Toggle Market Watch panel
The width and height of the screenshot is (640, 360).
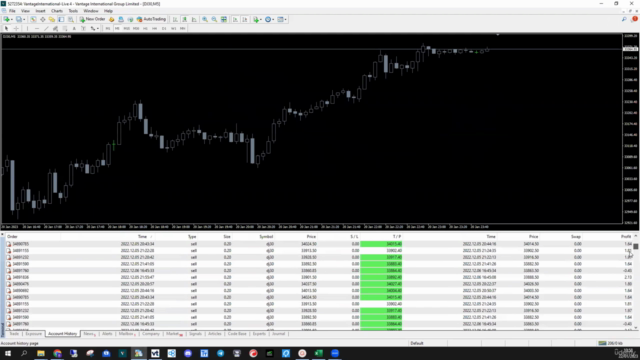[33, 19]
